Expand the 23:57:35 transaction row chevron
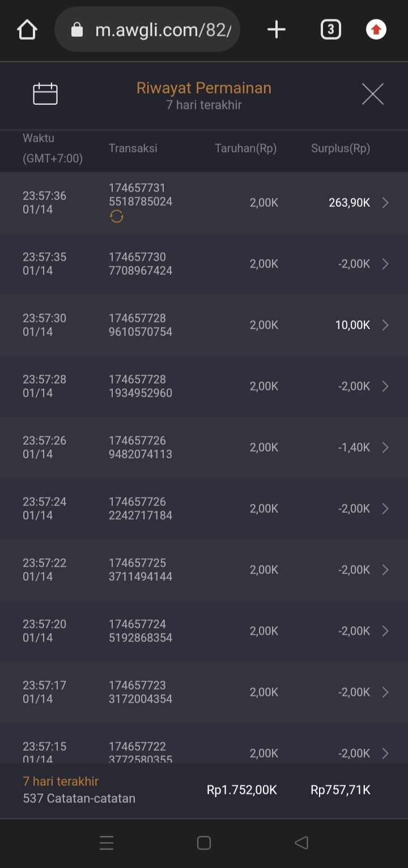The width and height of the screenshot is (408, 868). coord(385,264)
